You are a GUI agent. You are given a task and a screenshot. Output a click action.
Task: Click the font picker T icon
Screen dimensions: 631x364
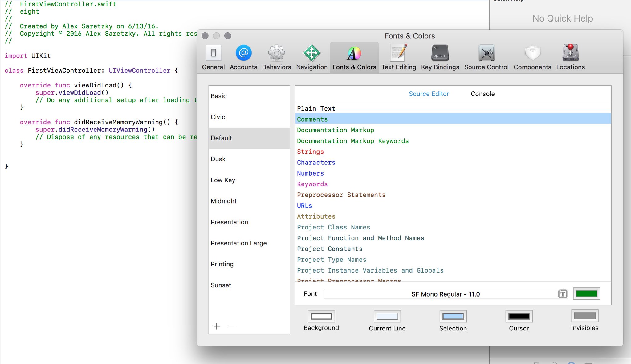(563, 294)
